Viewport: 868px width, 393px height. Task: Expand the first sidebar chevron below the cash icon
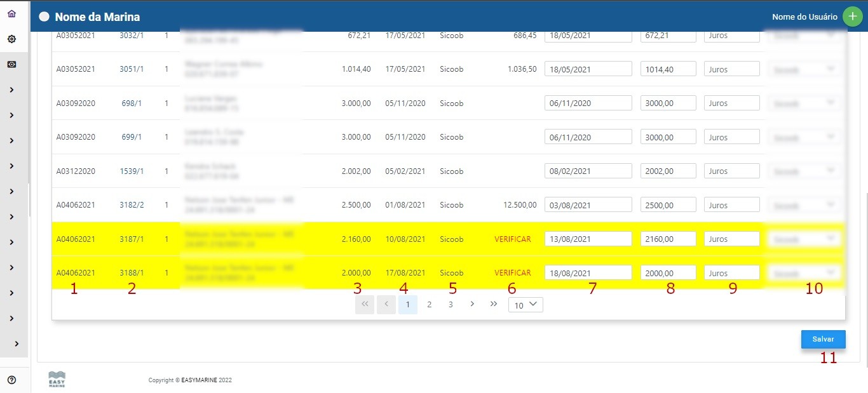coord(11,90)
